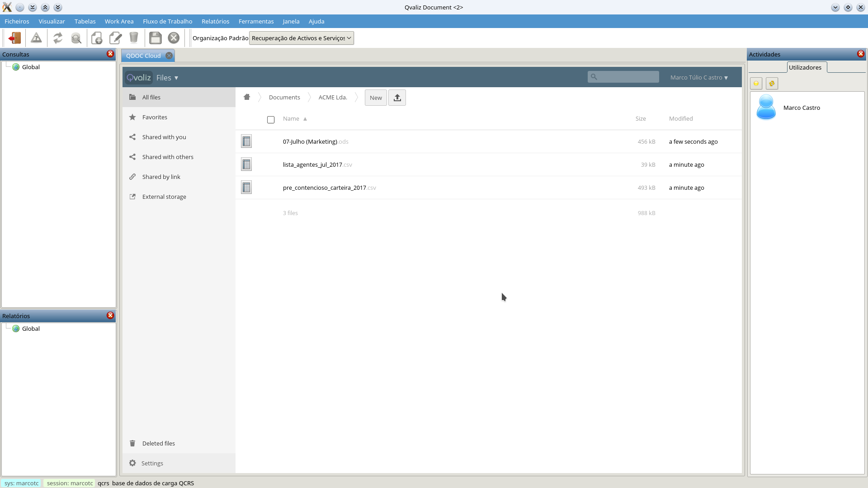The height and width of the screenshot is (488, 868).
Task: Click the new document toolbar icon
Action: pyautogui.click(x=97, y=38)
